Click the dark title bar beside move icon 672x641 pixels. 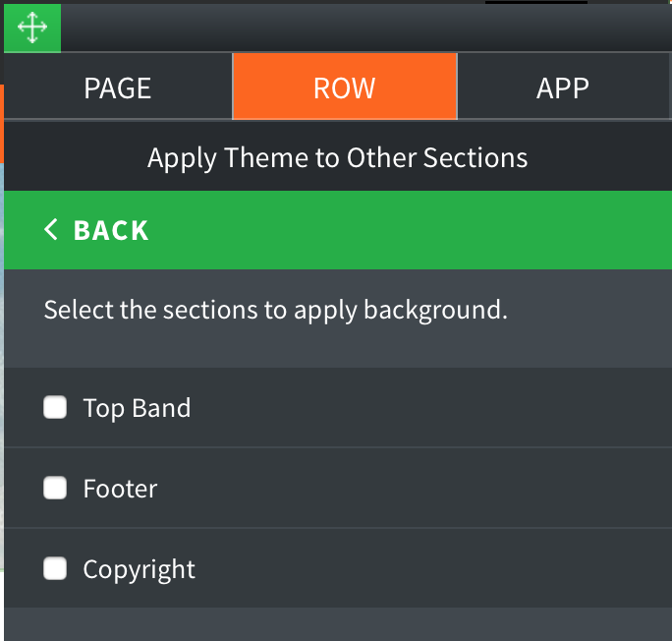[366, 28]
